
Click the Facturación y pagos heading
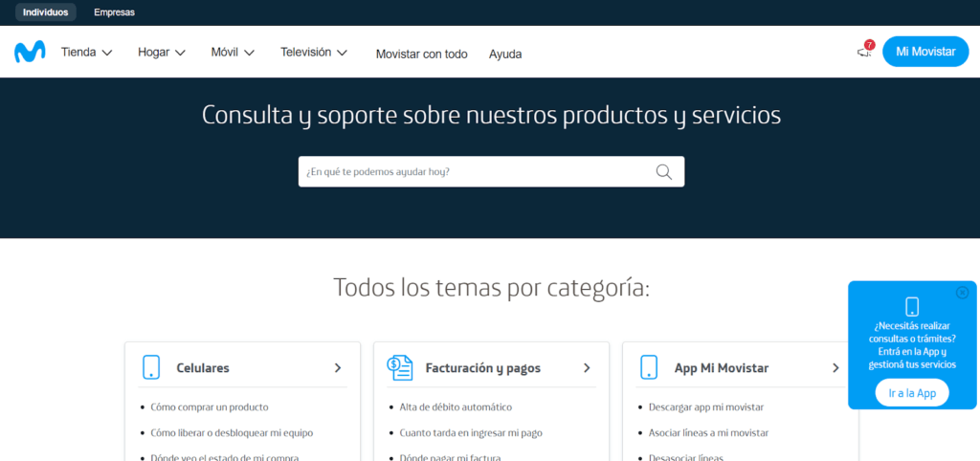point(483,368)
